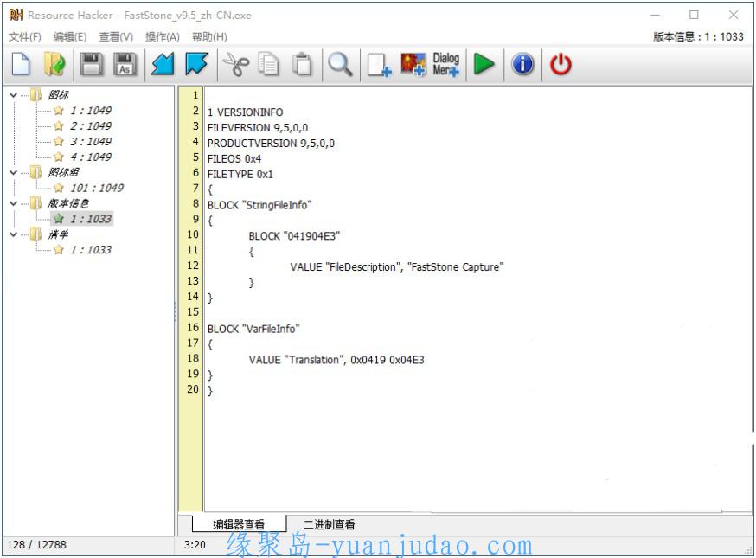
Task: Click the star icon beside 4 : 1049
Action: (x=59, y=157)
